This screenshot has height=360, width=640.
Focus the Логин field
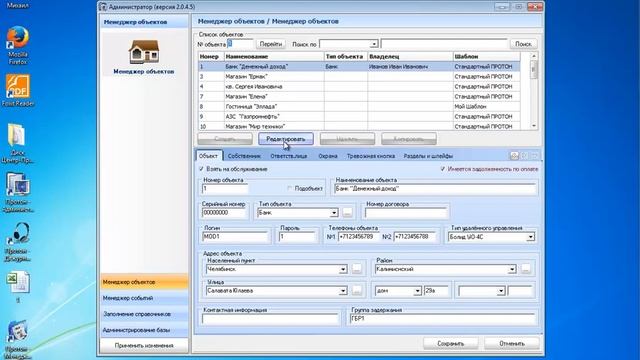pyautogui.click(x=235, y=237)
